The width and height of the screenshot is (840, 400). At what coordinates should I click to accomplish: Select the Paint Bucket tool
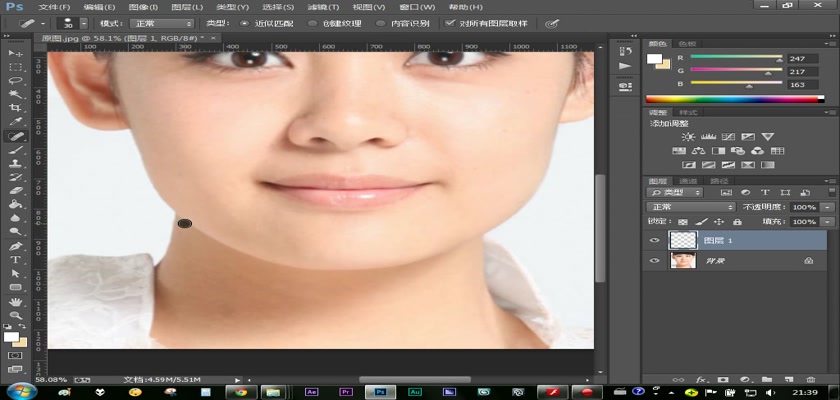(16, 205)
